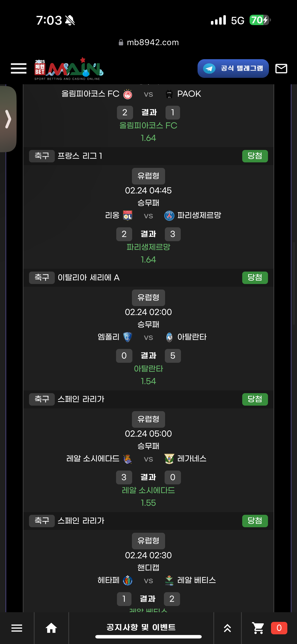The height and width of the screenshot is (644, 297).
Task: Open the messages envelope icon
Action: [x=281, y=68]
